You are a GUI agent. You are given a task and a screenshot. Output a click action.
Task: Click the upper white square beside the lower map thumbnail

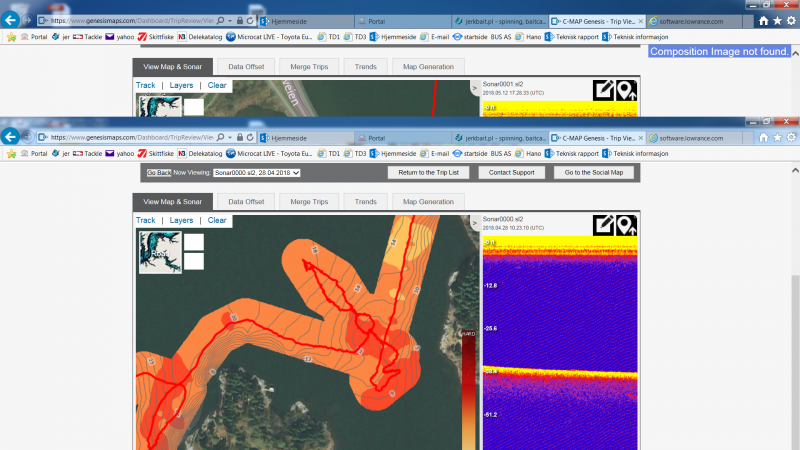coord(194,242)
